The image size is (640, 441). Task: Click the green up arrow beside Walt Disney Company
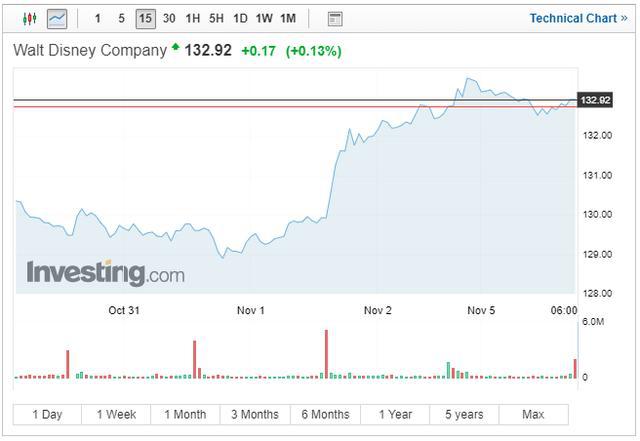(x=176, y=47)
